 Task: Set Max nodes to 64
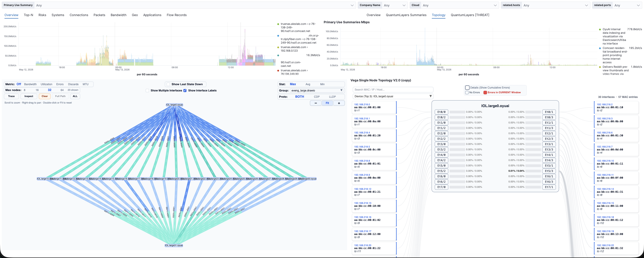[62, 90]
